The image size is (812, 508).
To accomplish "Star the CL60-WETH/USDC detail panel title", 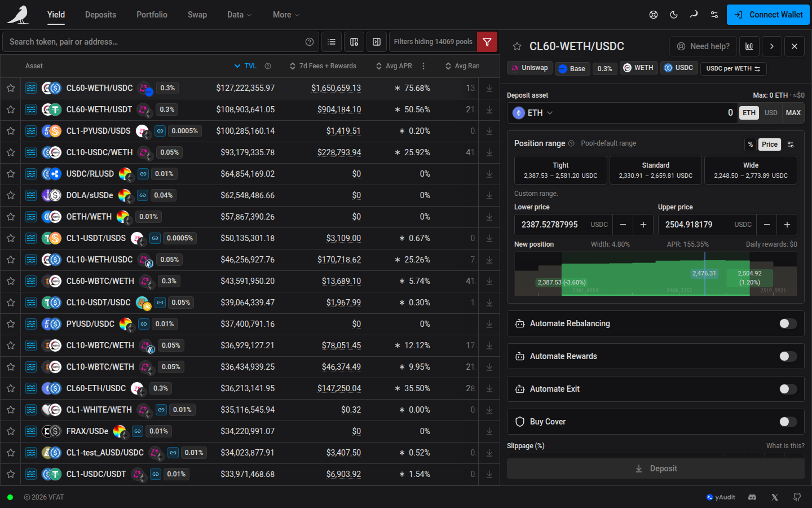I will click(x=517, y=46).
